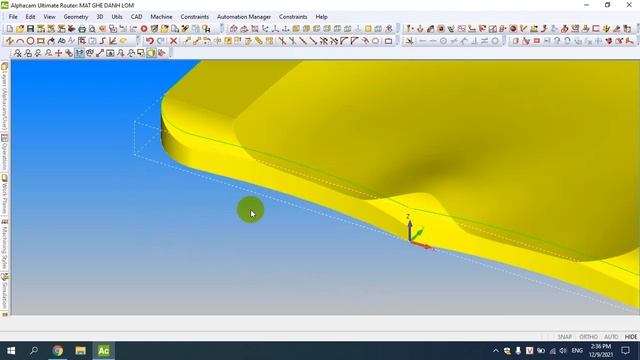Select the spline S-curve tool

103,41
